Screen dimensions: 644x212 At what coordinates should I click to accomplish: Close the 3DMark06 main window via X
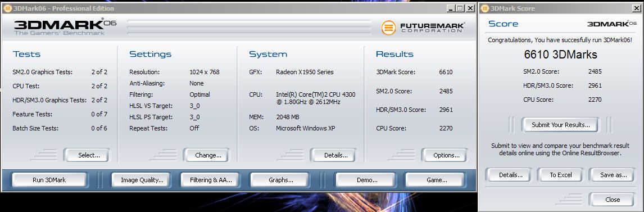470,8
